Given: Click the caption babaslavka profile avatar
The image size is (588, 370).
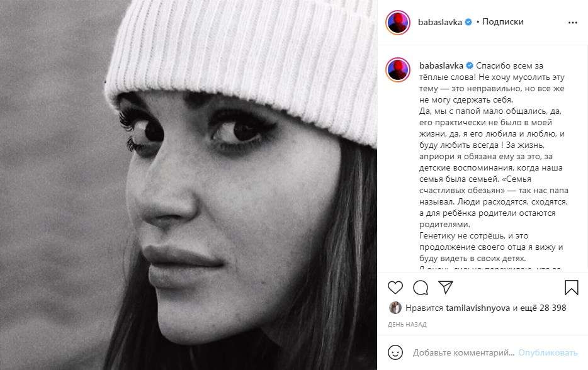Looking at the screenshot, I should pyautogui.click(x=397, y=69).
